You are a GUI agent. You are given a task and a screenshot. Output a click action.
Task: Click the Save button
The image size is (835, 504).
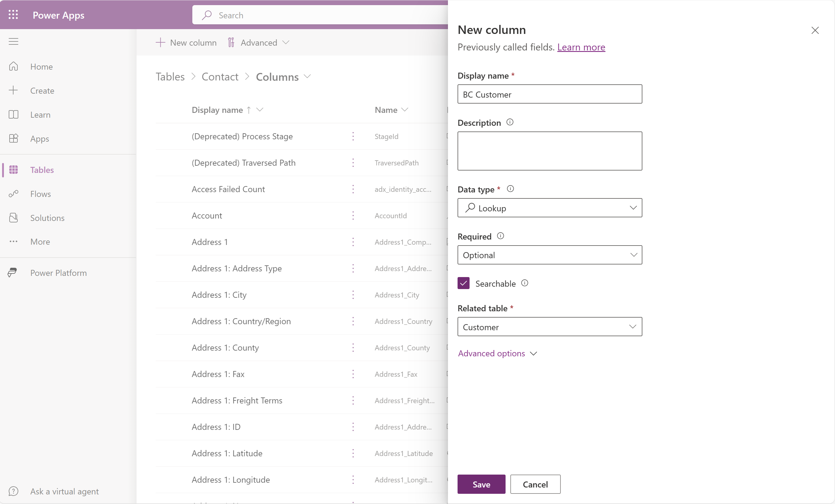tap(481, 484)
